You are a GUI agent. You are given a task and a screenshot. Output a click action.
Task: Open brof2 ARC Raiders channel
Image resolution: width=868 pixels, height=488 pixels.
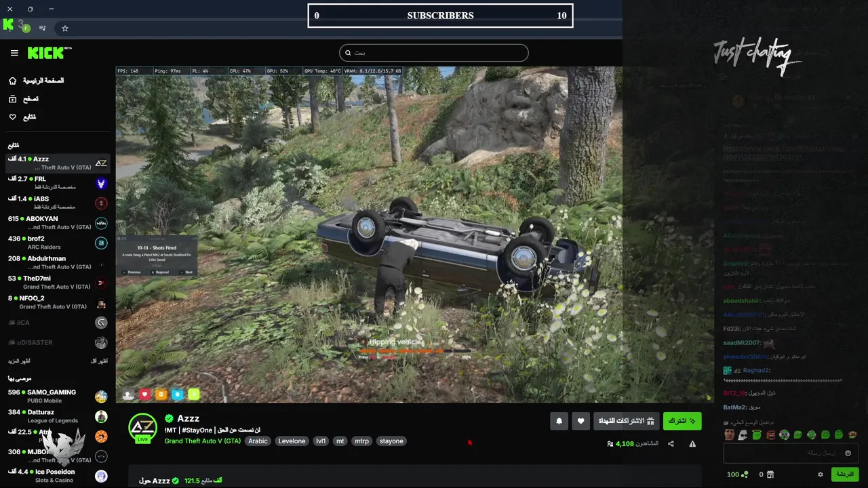tap(57, 243)
